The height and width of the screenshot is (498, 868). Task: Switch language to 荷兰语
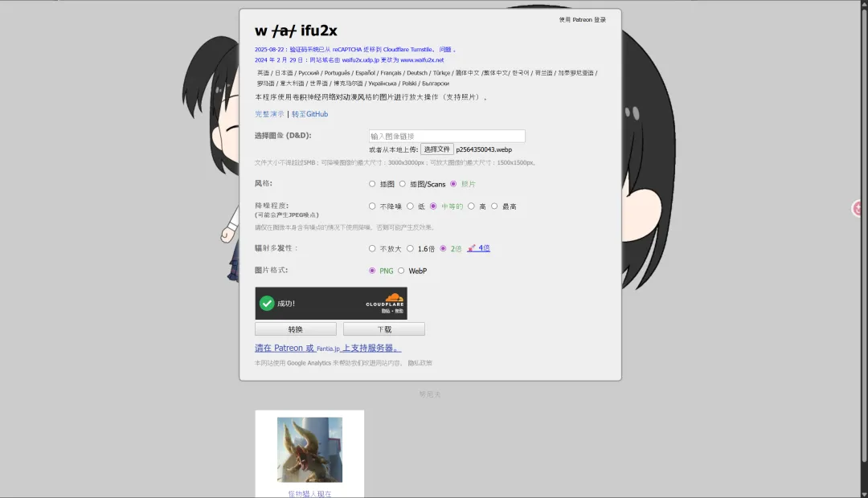(x=543, y=72)
